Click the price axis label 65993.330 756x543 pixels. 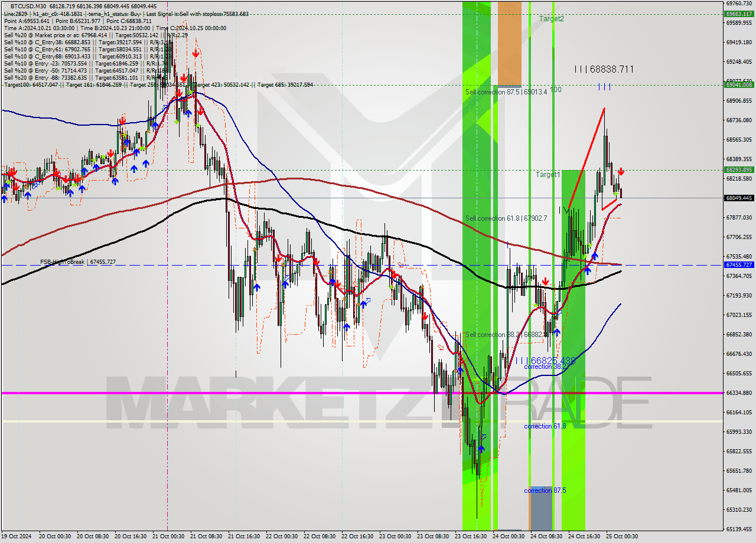pyautogui.click(x=739, y=431)
